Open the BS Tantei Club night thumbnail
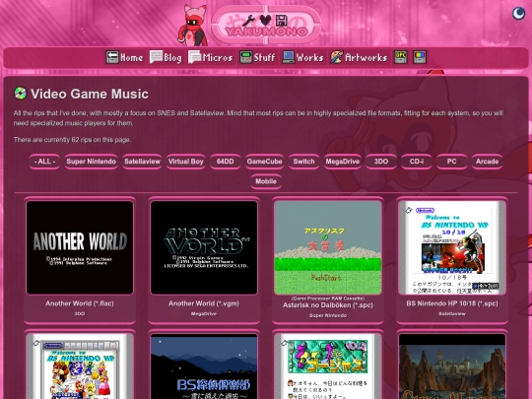The width and height of the screenshot is (532, 399). (204, 366)
